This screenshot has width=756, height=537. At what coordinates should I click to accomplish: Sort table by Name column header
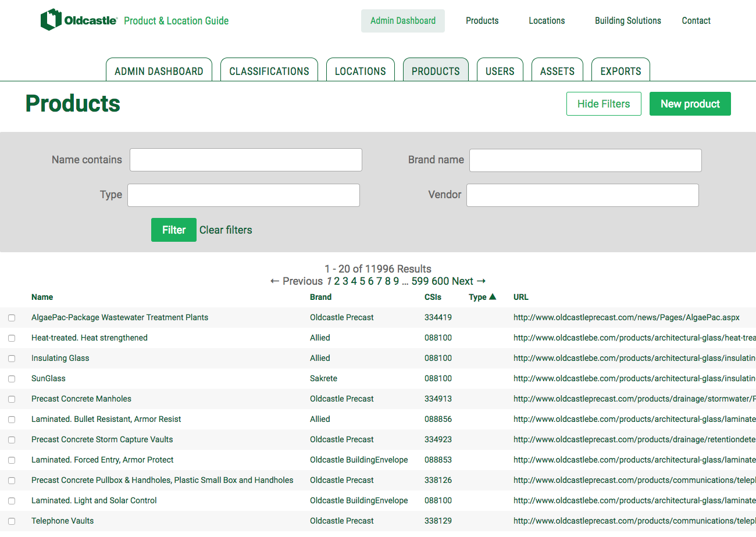42,297
